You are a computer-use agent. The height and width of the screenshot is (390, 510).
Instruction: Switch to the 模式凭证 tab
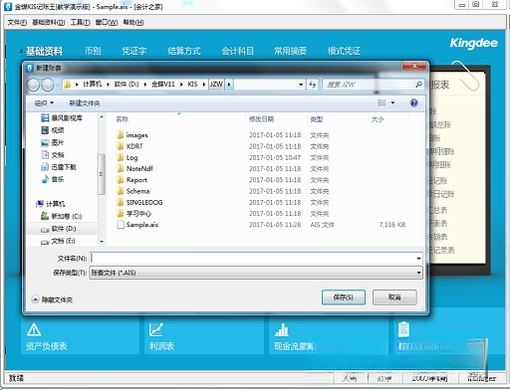344,51
